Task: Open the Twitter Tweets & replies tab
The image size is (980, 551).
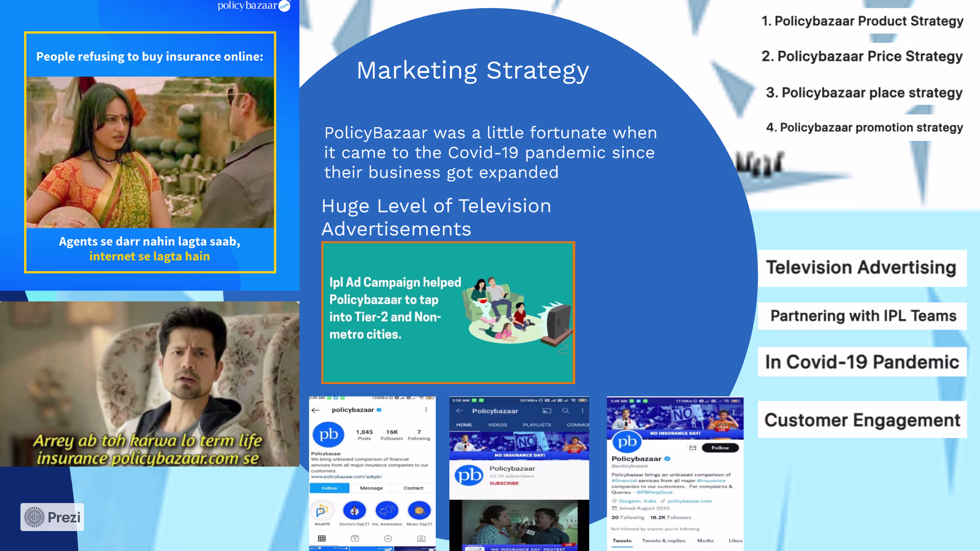Action: pos(663,541)
